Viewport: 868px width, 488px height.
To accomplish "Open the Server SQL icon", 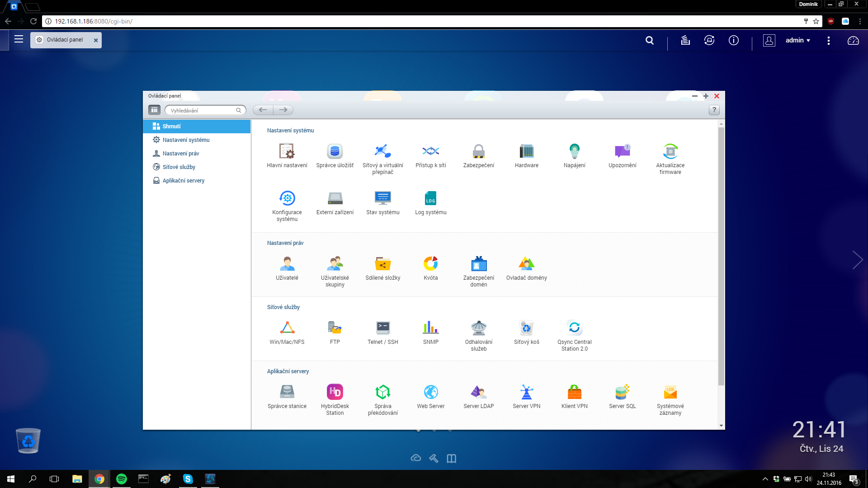I will [622, 392].
